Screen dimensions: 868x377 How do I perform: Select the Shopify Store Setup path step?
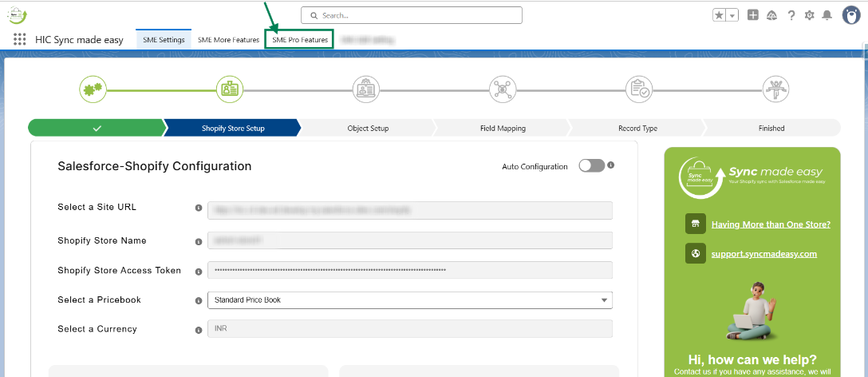point(232,128)
